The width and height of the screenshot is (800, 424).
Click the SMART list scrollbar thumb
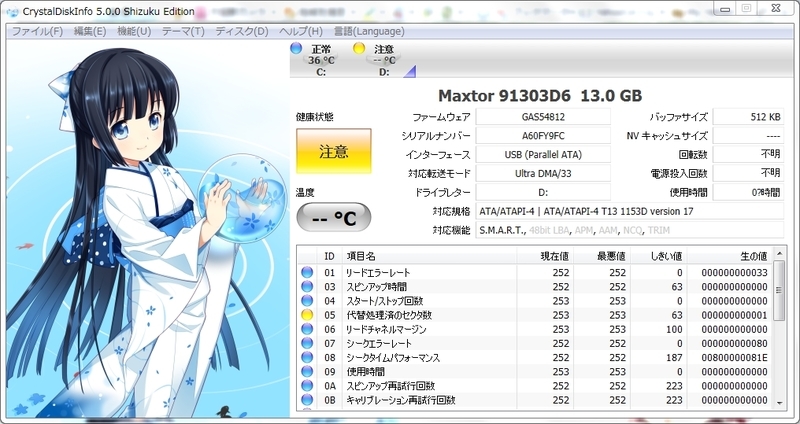click(x=779, y=290)
